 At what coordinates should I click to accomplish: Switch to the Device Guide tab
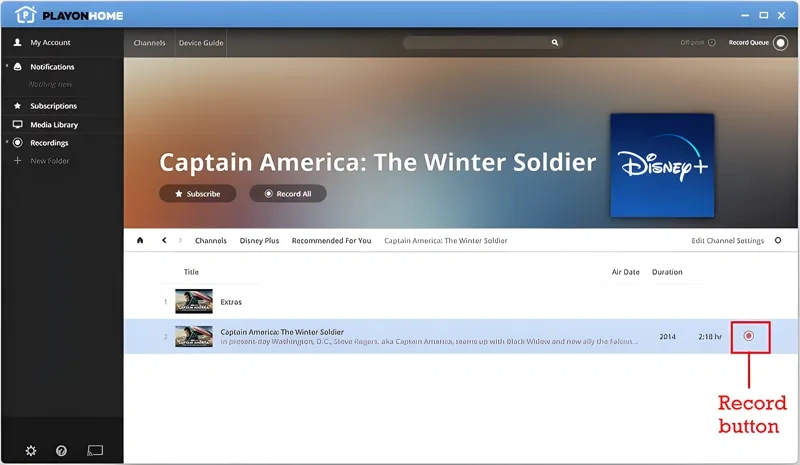(x=200, y=43)
